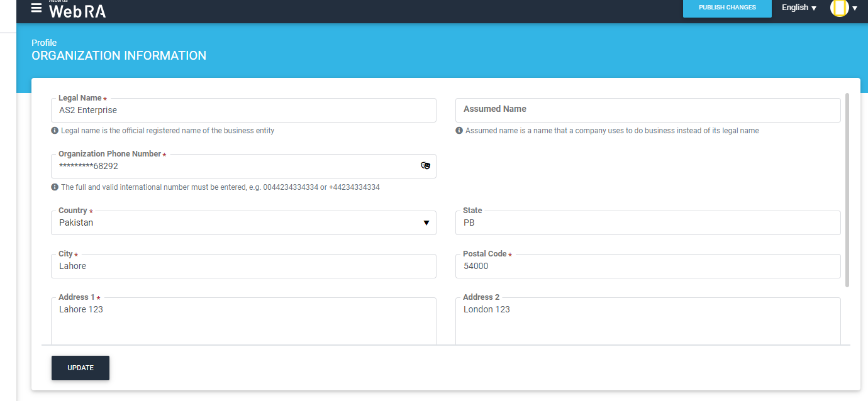Click the WebRA logo

point(77,10)
